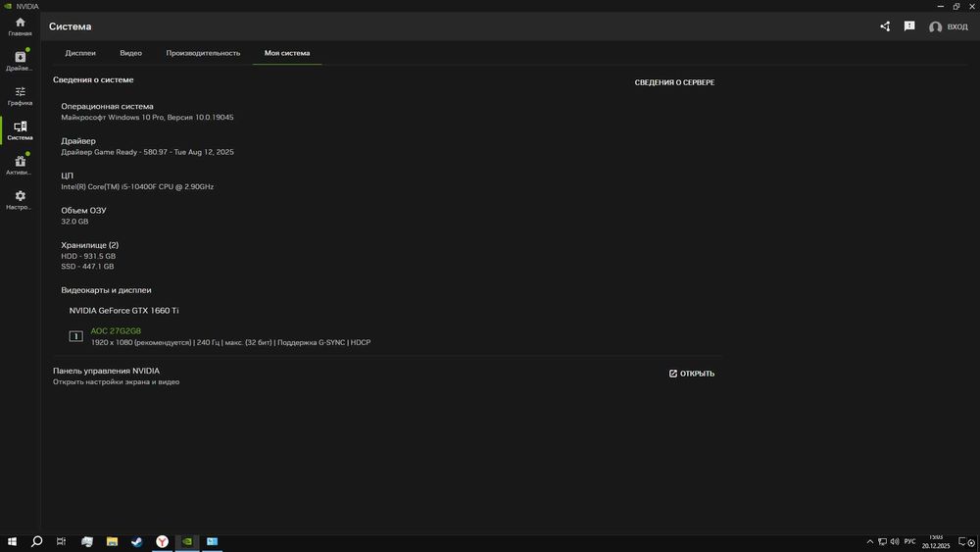Click the printer-like app taskbar icon
This screenshot has height=552, width=980.
click(87, 541)
